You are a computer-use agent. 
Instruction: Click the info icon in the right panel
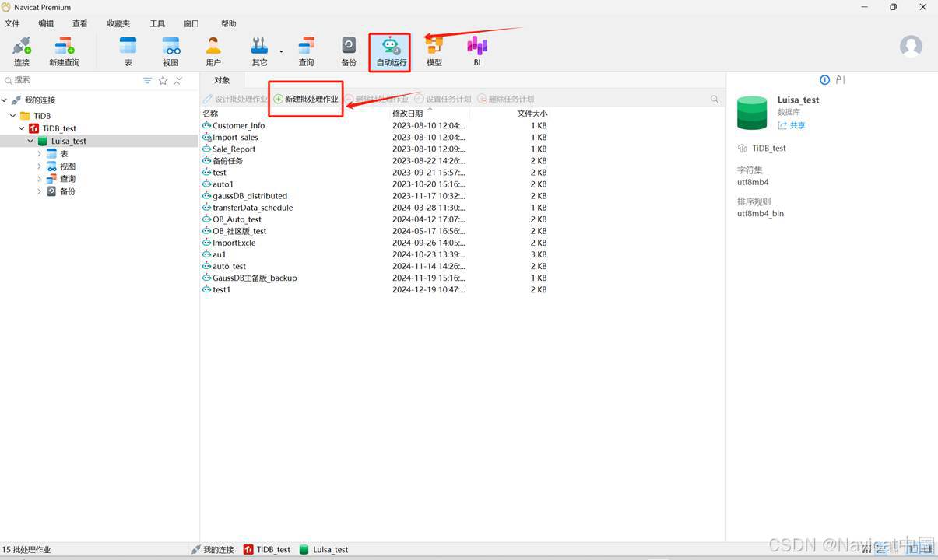825,80
